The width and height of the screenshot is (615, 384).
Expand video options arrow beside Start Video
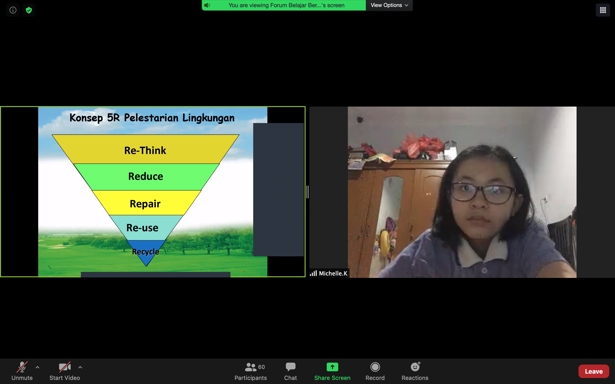80,368
